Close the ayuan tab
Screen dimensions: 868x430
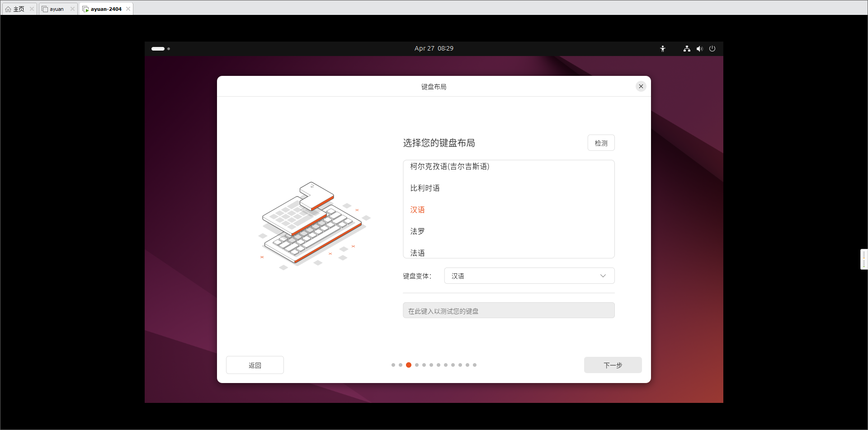point(72,9)
